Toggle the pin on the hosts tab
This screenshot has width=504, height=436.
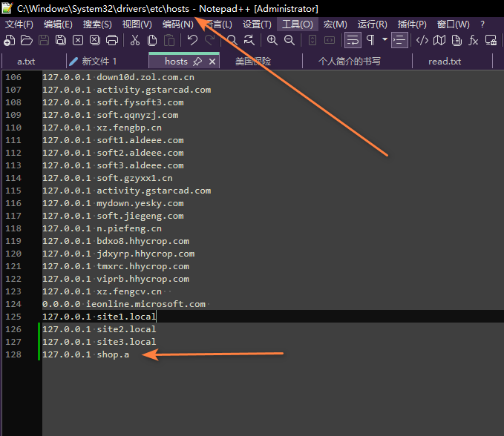(x=197, y=62)
